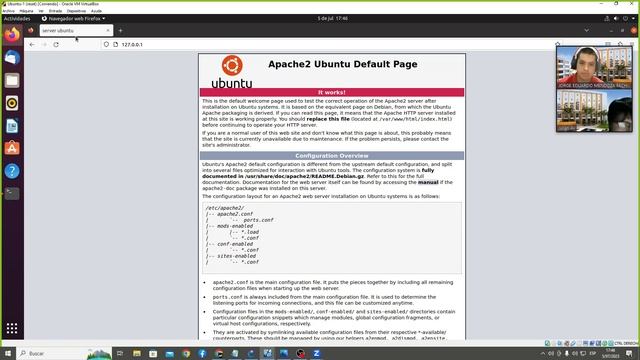Open the Terminal from the dock
This screenshot has width=640, height=360.
tap(12, 193)
